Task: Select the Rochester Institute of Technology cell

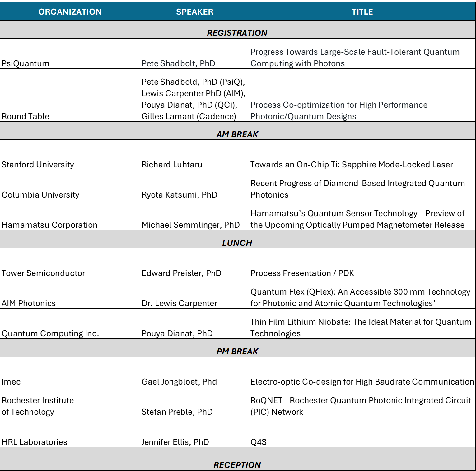Action: tap(70, 402)
